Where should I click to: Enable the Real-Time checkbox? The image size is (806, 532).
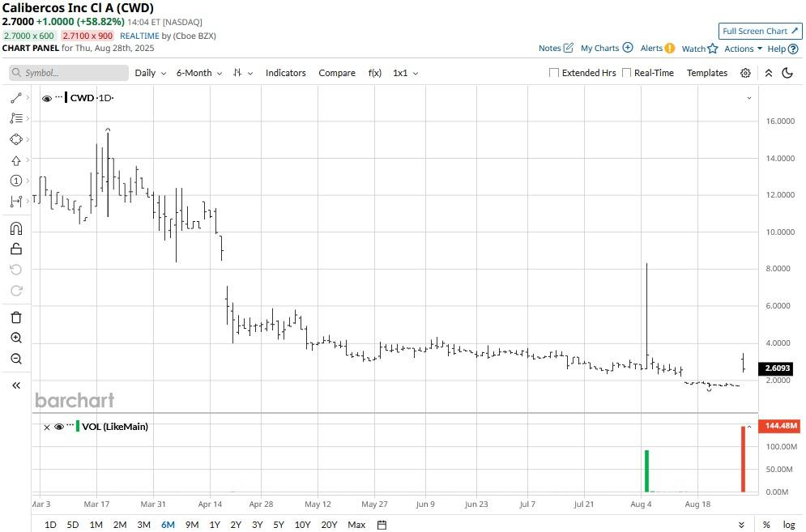626,73
